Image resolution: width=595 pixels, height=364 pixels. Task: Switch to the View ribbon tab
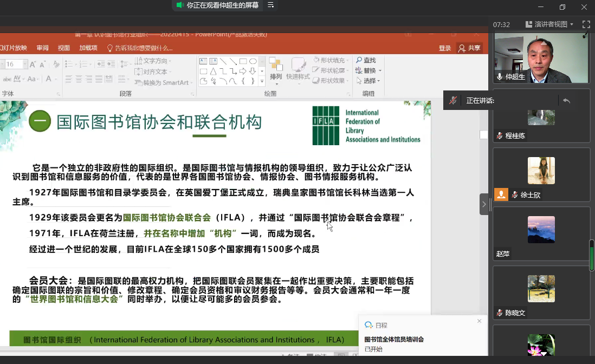[x=64, y=48]
